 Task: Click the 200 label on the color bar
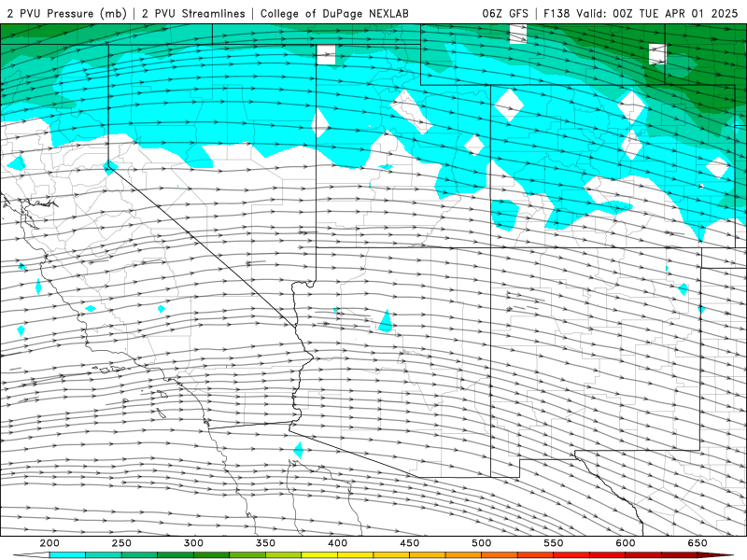(49, 543)
